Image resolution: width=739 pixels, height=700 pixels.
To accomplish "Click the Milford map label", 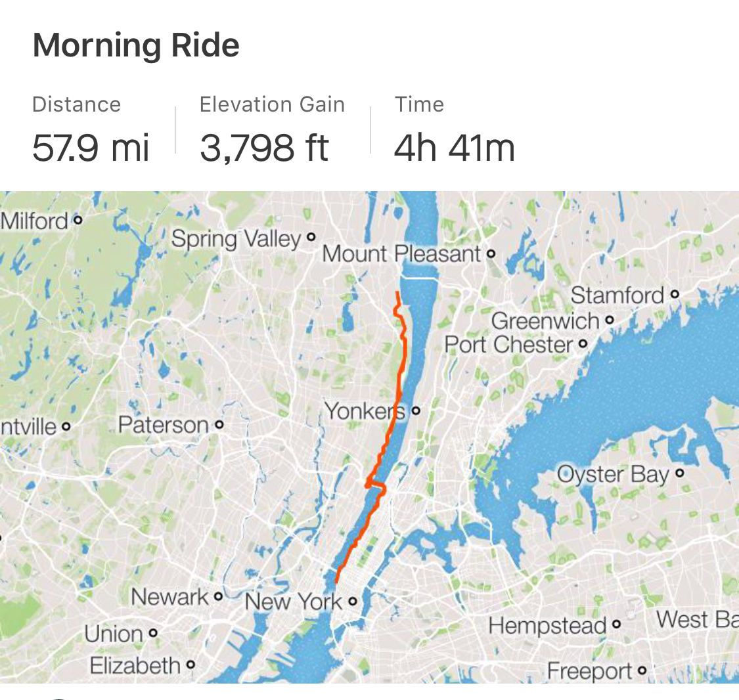I will (34, 220).
